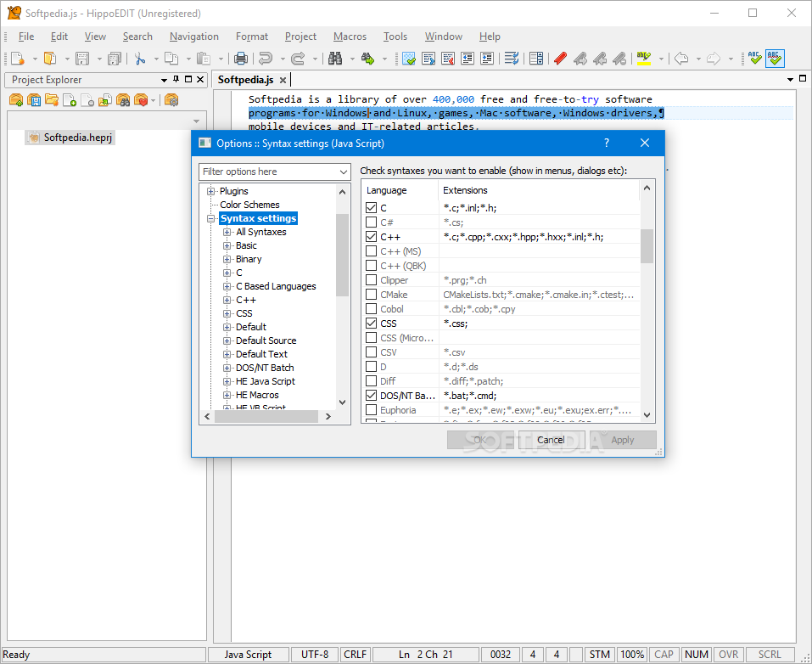The height and width of the screenshot is (664, 812).
Task: Enable the Clipper syntax checkbox
Action: 371,280
